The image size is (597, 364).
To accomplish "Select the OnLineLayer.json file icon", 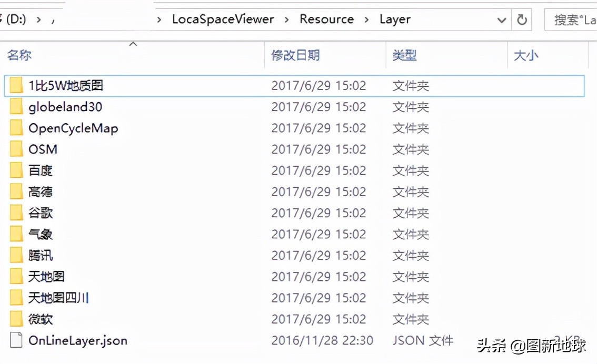I will [16, 340].
